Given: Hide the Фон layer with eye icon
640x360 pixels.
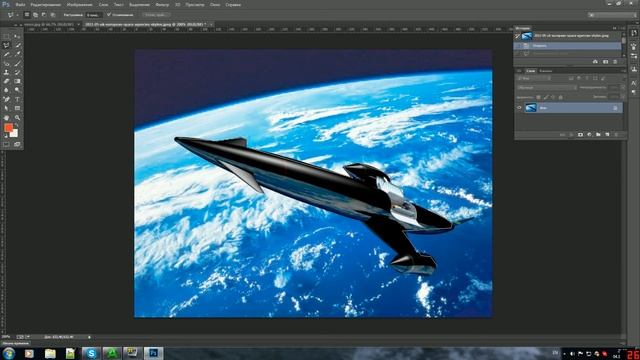Looking at the screenshot, I should [519, 107].
